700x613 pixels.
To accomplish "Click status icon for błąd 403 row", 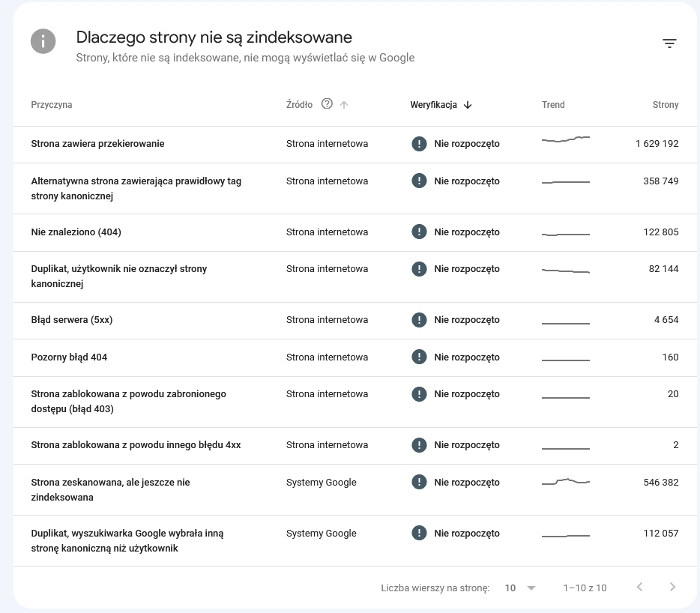I will [419, 393].
